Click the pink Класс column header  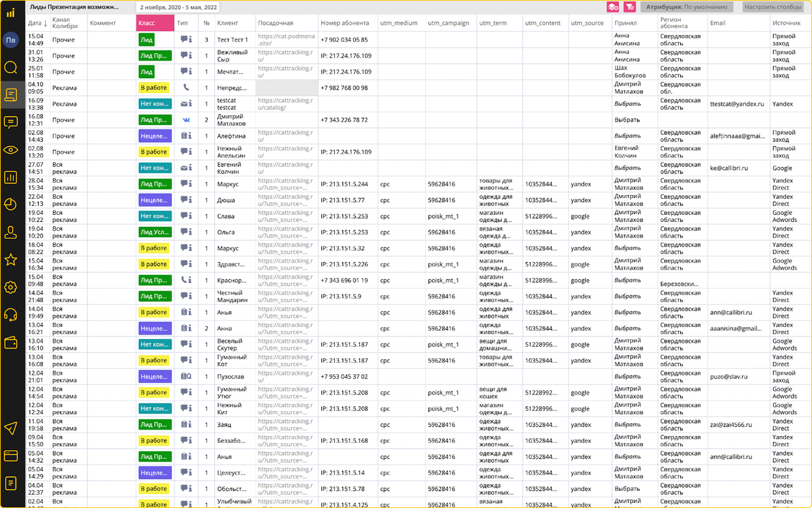[155, 23]
